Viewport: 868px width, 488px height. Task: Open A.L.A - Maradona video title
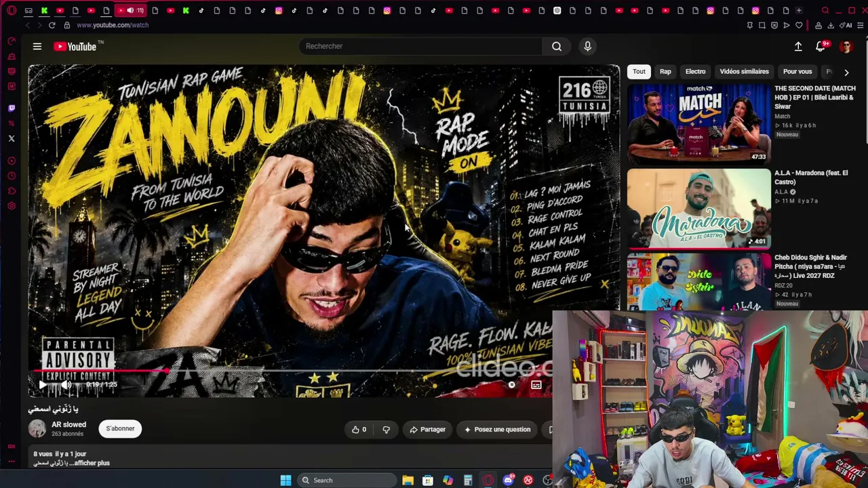(811, 178)
